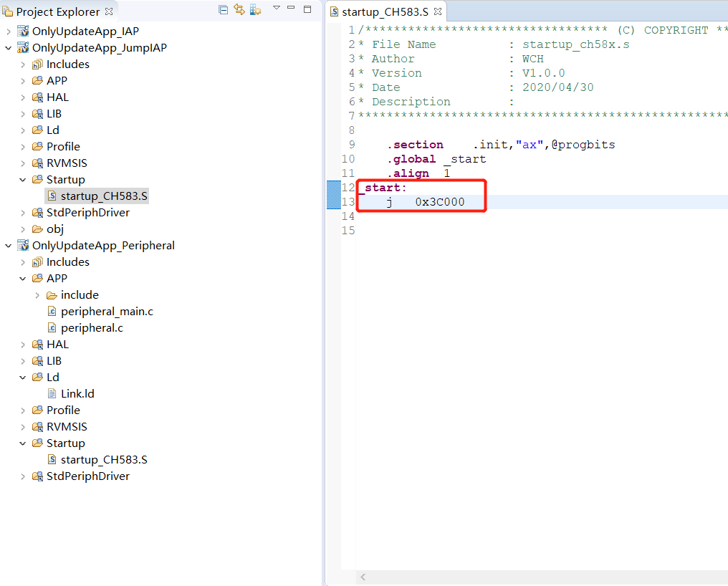Expand the OnlyUpdateApp_IAP project
The height and width of the screenshot is (586, 728).
click(x=9, y=32)
